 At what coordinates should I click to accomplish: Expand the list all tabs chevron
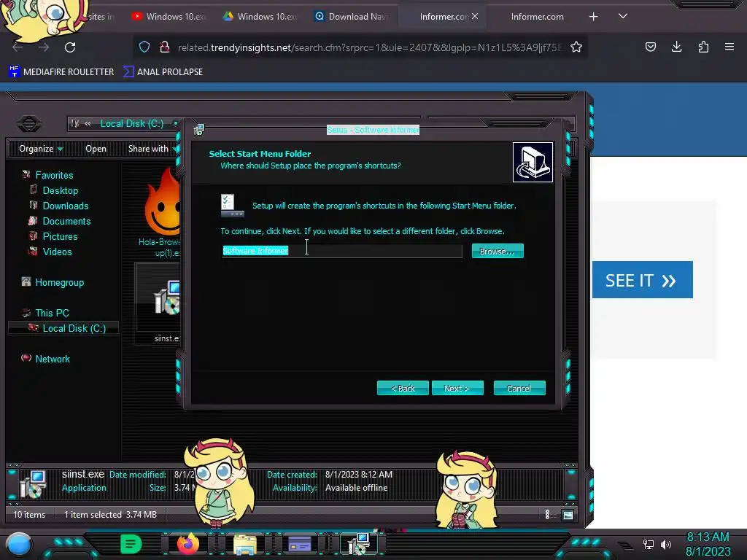623,16
